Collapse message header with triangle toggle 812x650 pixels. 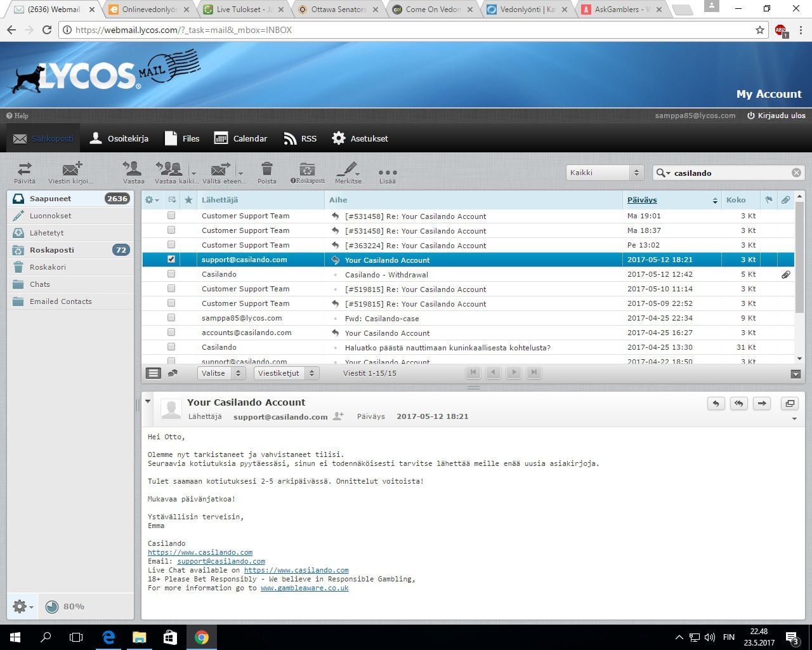tap(148, 401)
